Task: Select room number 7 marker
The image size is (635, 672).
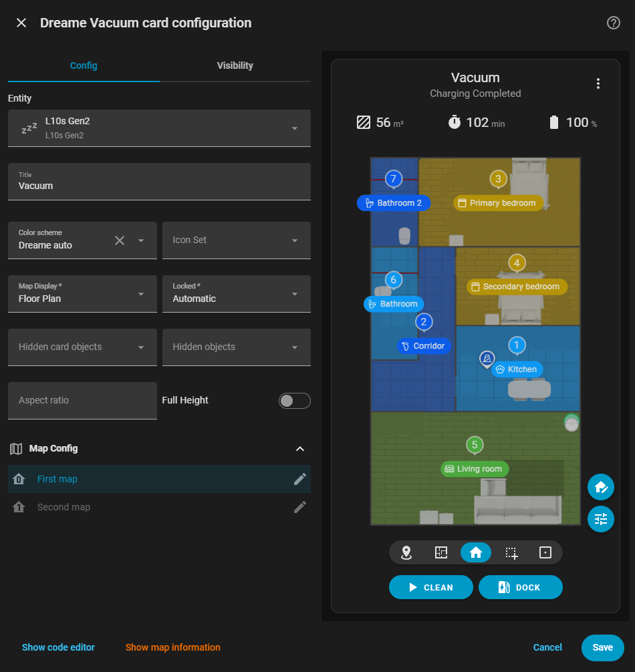Action: click(393, 179)
